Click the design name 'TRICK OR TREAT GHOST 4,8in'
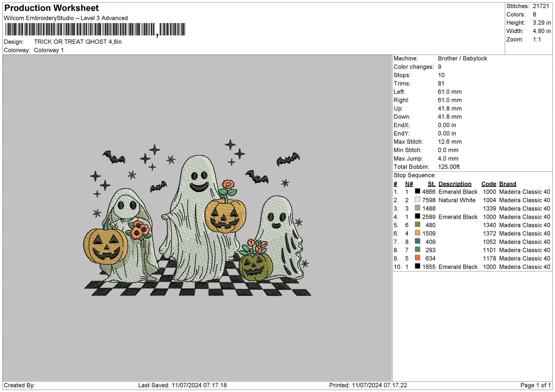Image resolution: width=555 pixels, height=392 pixels. tap(78, 42)
